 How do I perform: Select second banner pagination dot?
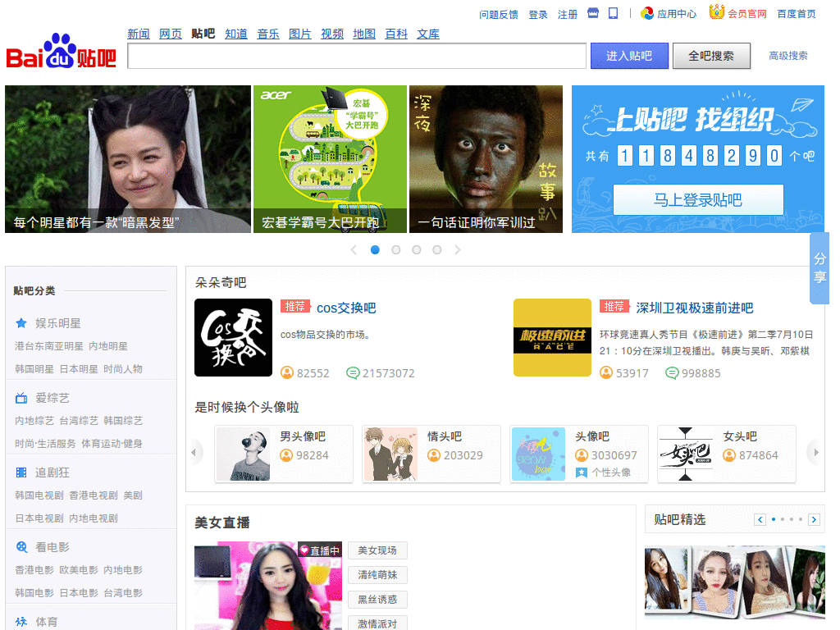click(x=396, y=249)
